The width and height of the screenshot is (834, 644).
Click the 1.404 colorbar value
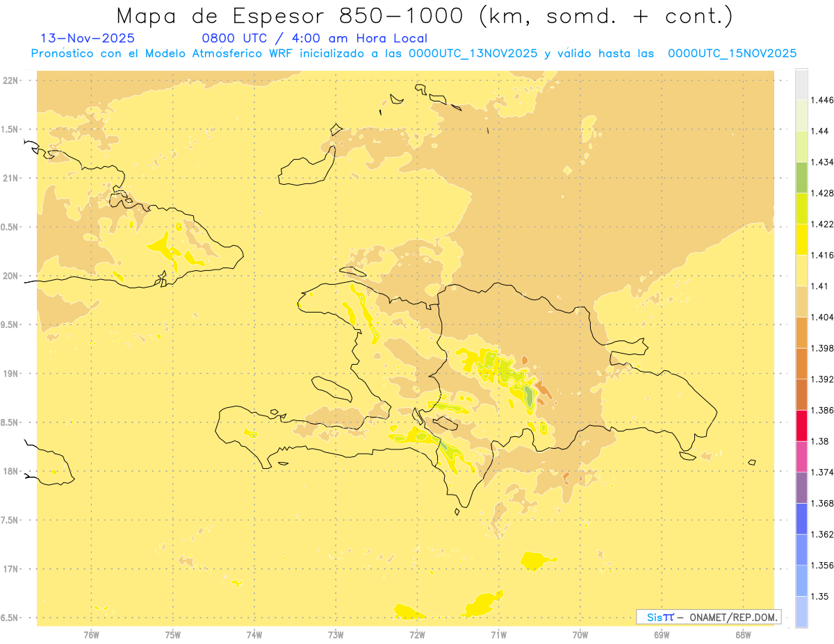[x=822, y=317]
